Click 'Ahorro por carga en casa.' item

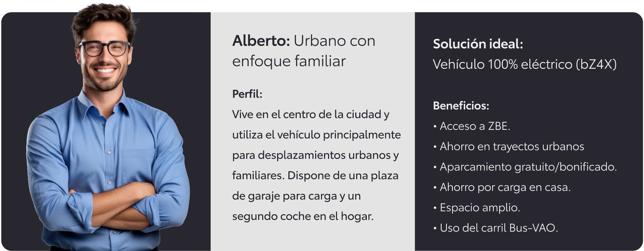502,187
